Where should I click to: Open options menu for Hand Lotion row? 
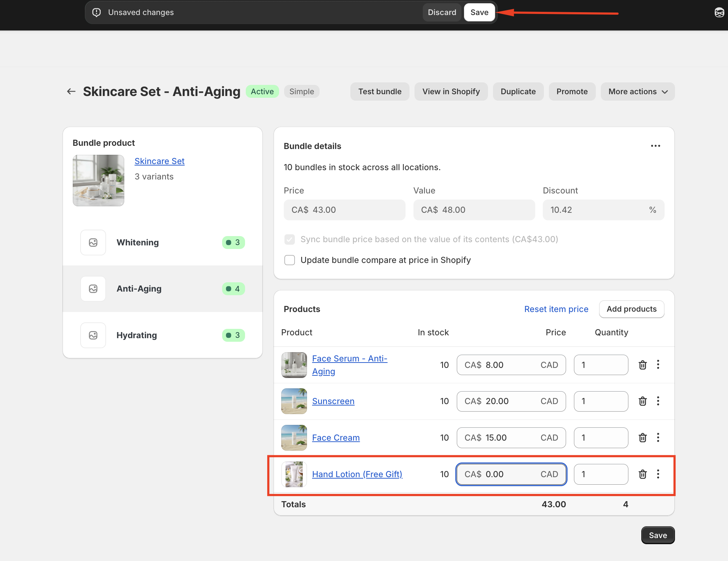658,474
